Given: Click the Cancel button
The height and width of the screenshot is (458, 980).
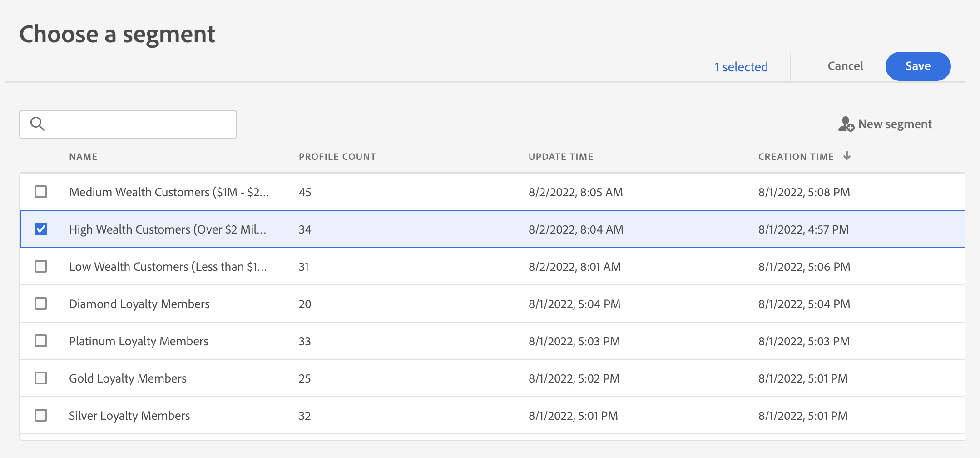Looking at the screenshot, I should [845, 66].
